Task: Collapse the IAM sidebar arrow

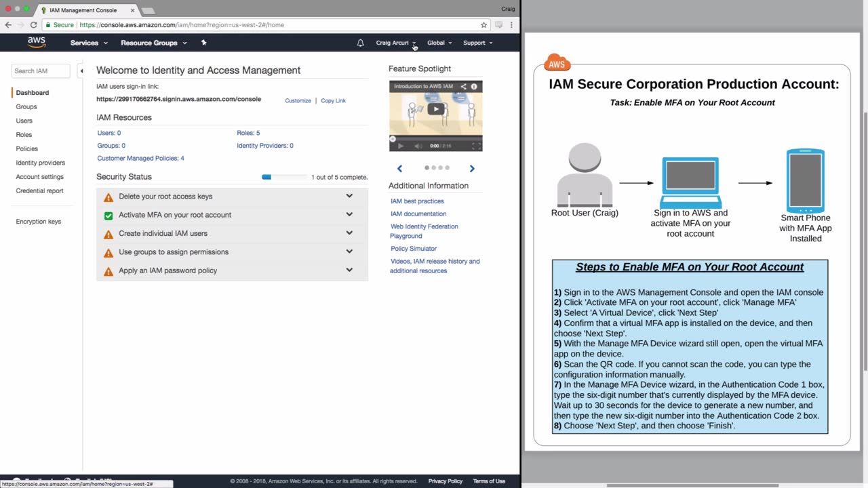Action: [x=81, y=71]
